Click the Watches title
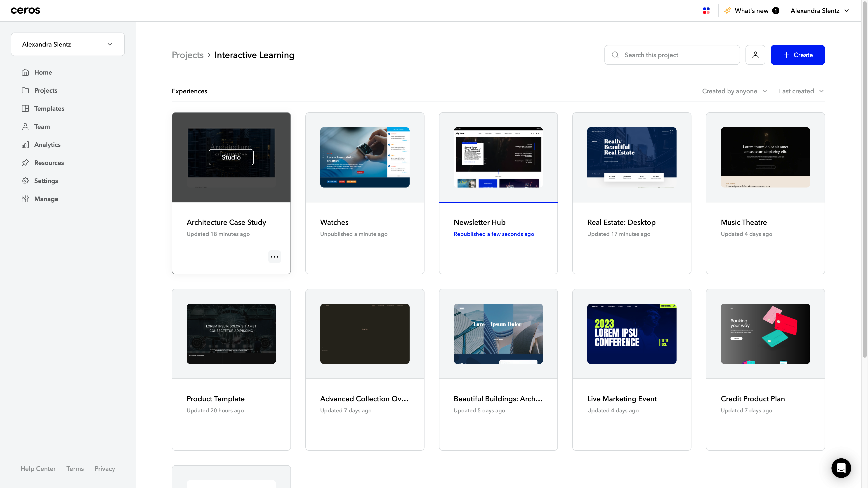868x488 pixels. coord(334,222)
